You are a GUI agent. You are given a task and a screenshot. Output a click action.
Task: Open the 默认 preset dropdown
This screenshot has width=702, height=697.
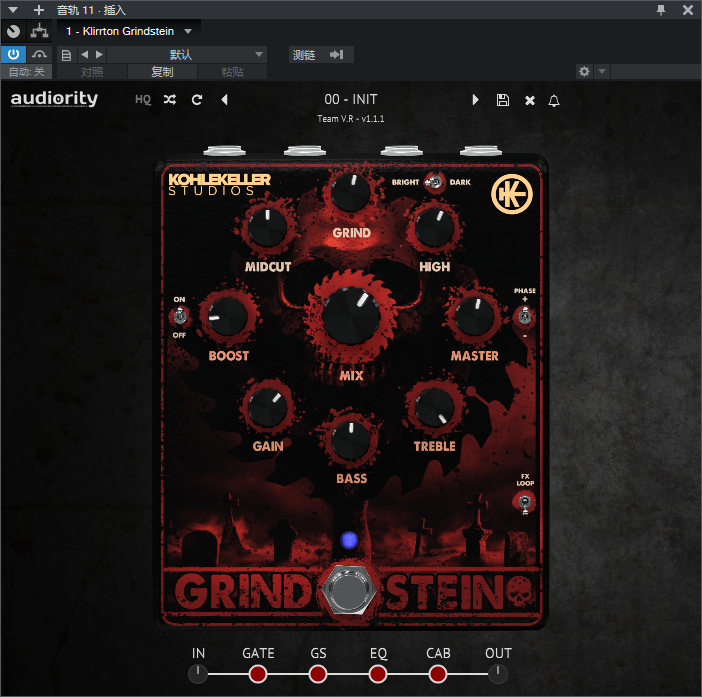187,55
